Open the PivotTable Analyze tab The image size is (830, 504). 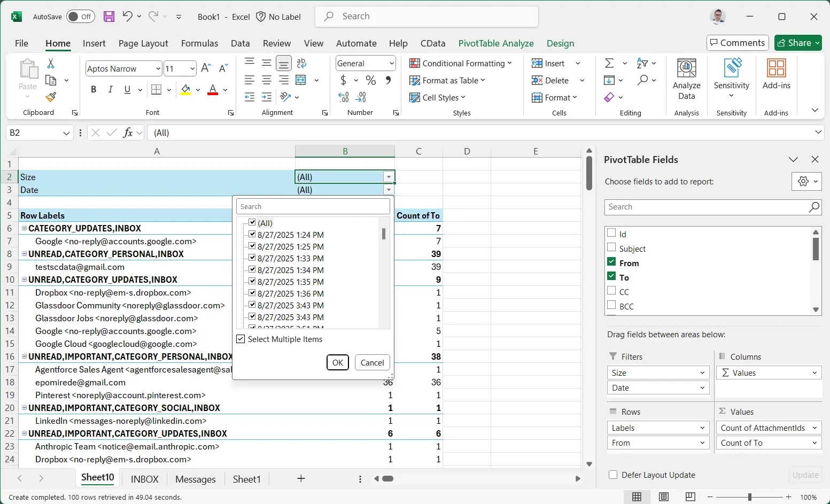495,43
